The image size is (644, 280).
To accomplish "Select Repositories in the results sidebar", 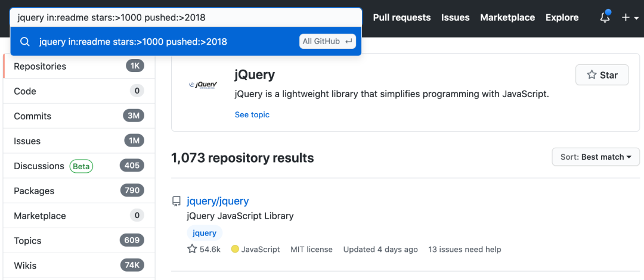I will coord(79,66).
